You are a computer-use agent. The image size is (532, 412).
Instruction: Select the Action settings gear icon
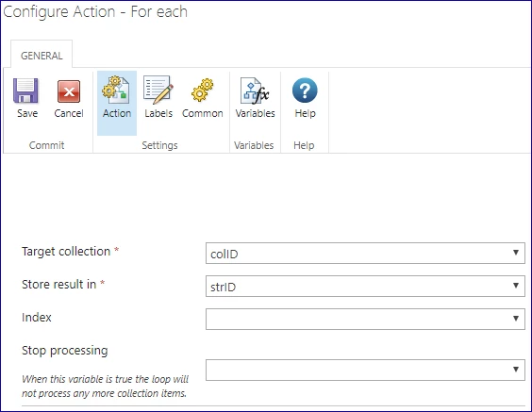click(x=116, y=90)
